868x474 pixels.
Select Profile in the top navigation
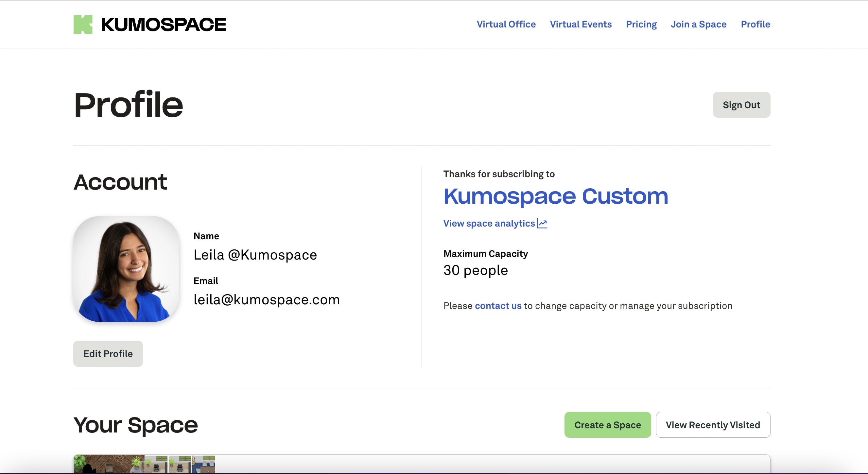tap(755, 24)
